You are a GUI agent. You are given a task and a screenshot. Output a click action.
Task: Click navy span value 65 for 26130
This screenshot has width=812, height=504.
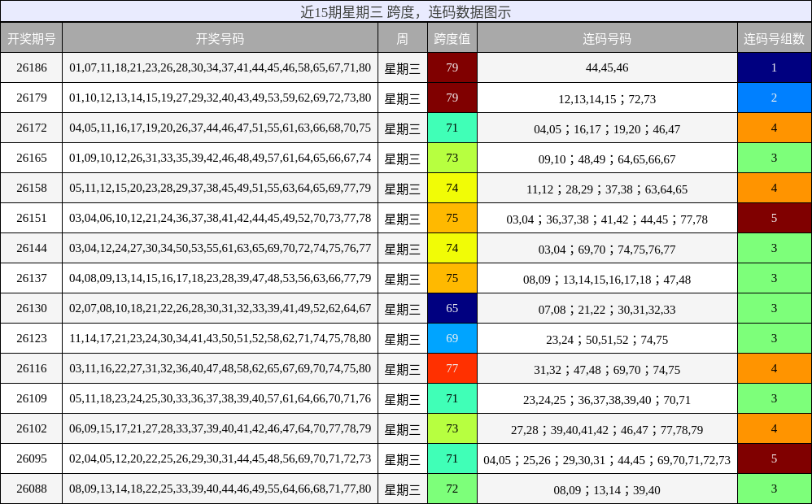click(452, 308)
